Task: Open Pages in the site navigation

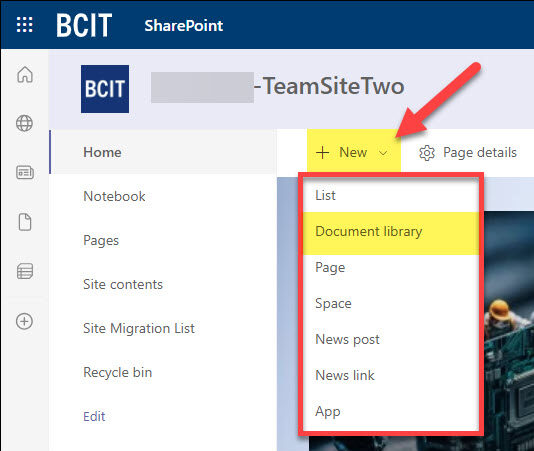Action: coord(101,241)
